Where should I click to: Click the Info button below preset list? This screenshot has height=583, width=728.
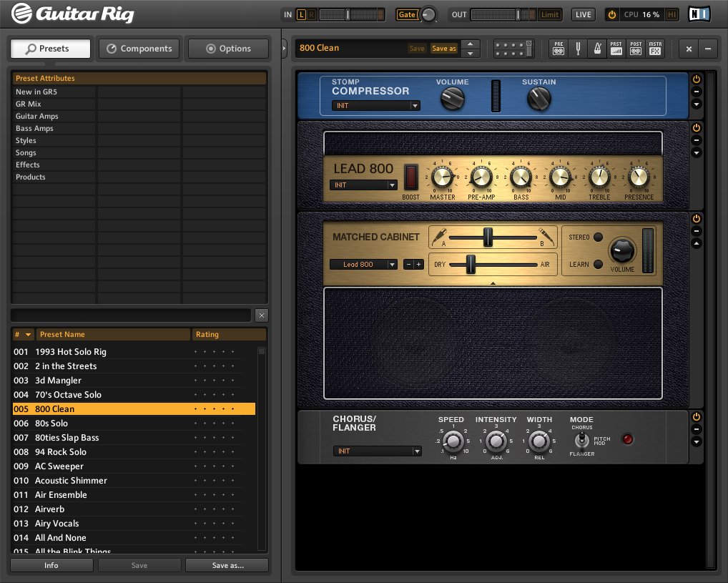(51, 565)
